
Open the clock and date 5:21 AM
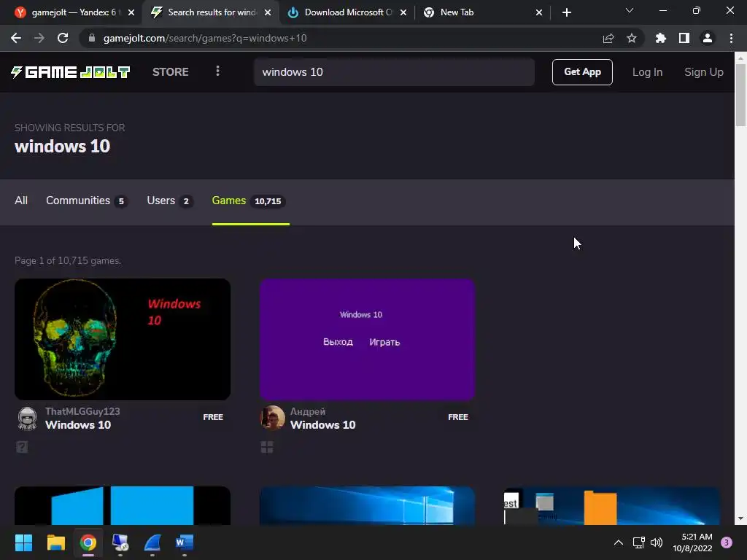693,542
